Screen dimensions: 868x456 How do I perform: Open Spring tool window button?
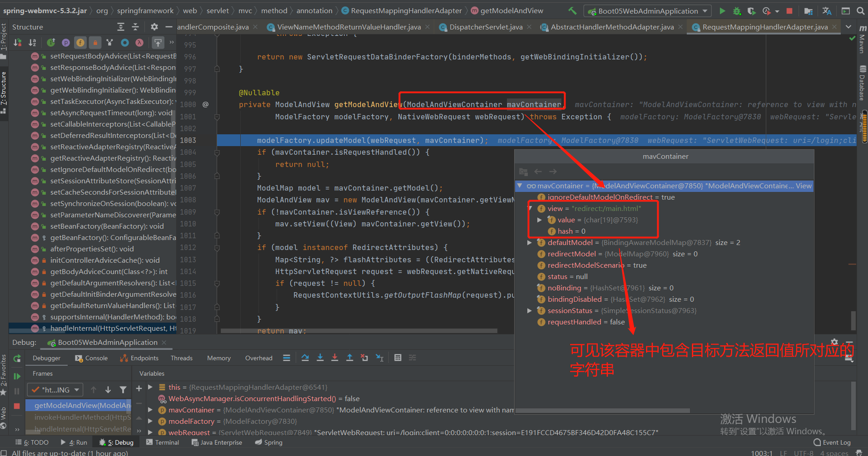tap(269, 442)
